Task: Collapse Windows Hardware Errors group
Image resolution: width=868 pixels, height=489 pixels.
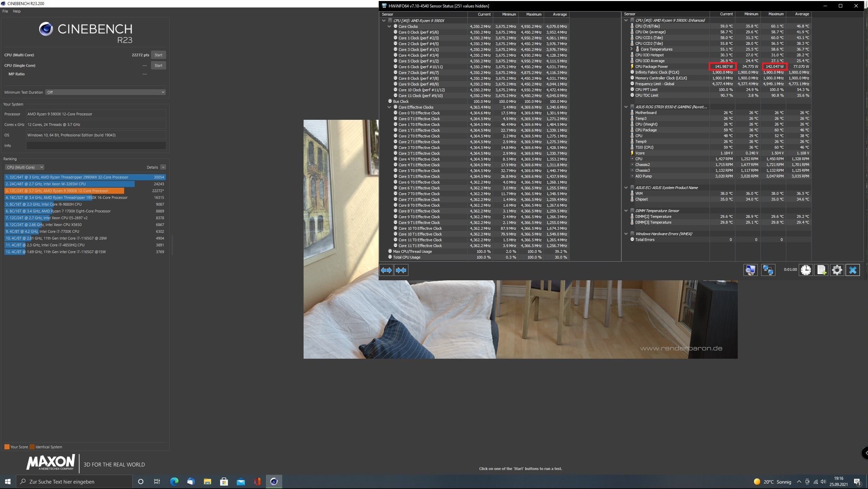Action: coord(626,234)
